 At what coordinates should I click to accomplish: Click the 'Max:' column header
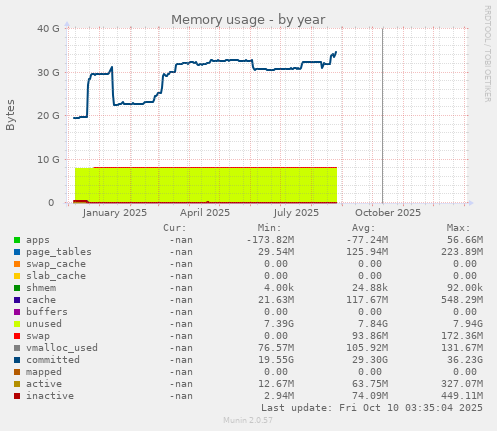458,228
